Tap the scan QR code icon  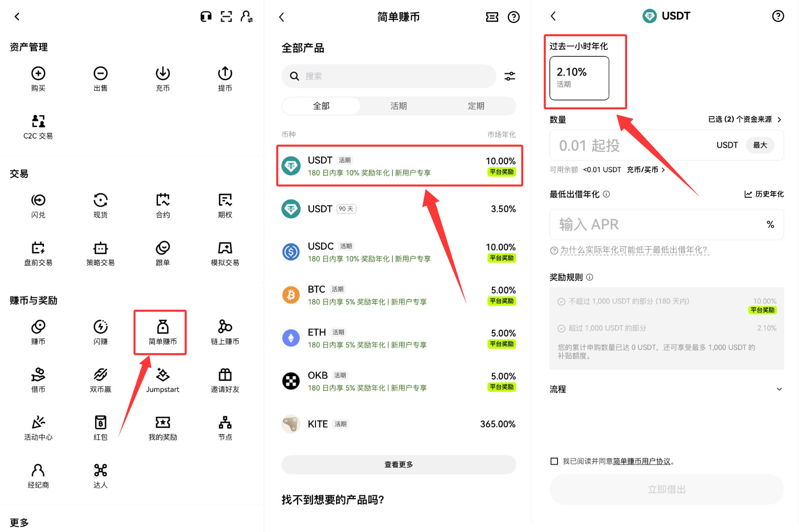[x=226, y=16]
